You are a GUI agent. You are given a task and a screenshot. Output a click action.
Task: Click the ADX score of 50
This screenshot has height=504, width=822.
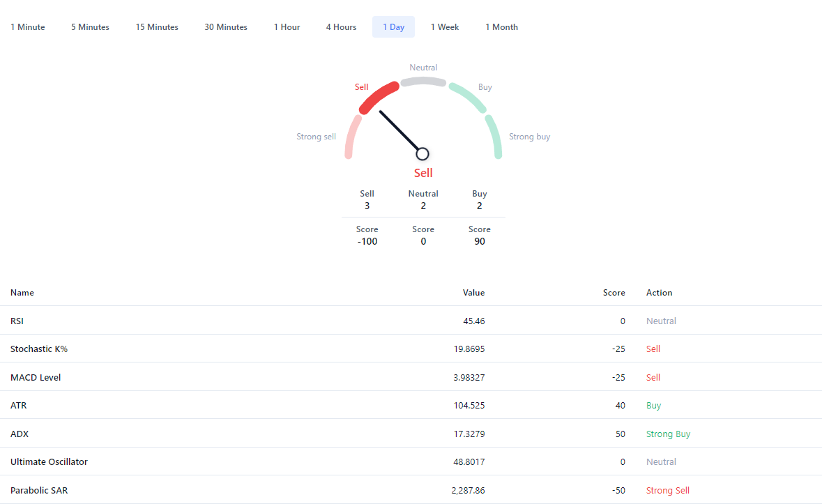tap(621, 434)
